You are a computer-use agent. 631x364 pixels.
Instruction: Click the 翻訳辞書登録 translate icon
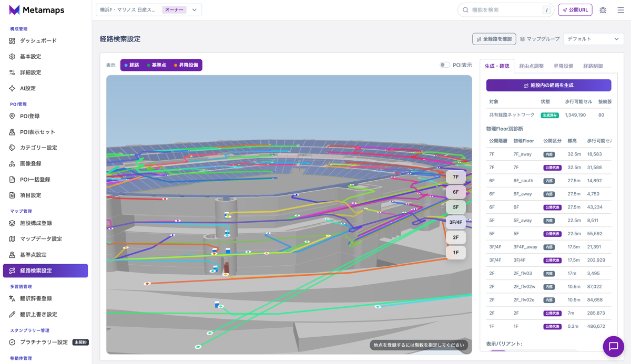coord(12,298)
